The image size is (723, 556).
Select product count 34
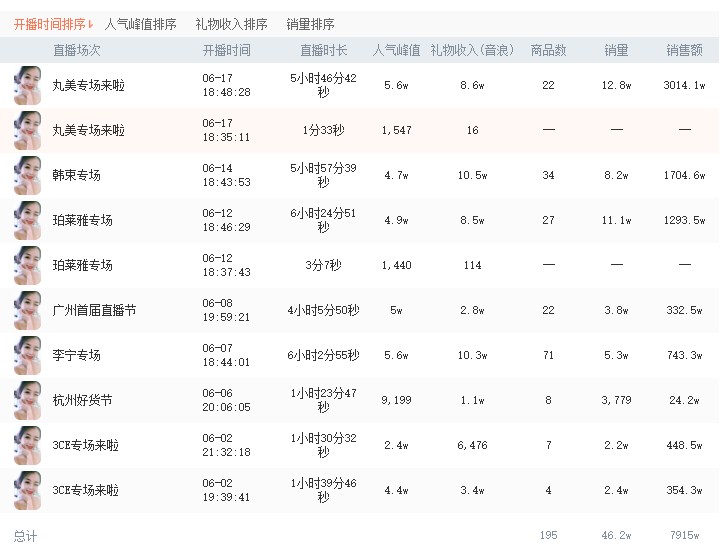click(548, 175)
